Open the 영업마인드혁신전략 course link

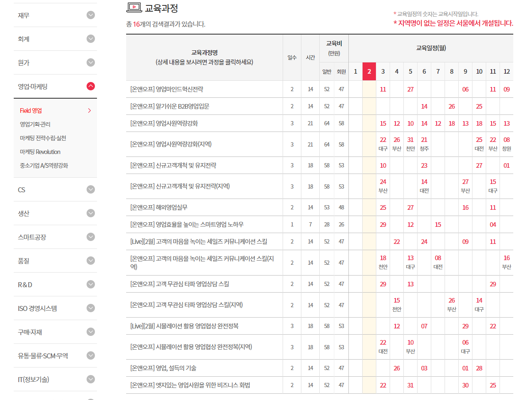coord(167,89)
